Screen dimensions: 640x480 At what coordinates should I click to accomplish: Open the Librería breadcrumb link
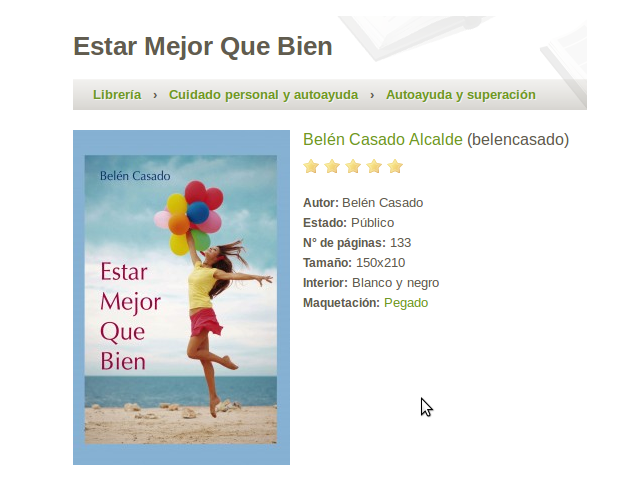(x=117, y=95)
